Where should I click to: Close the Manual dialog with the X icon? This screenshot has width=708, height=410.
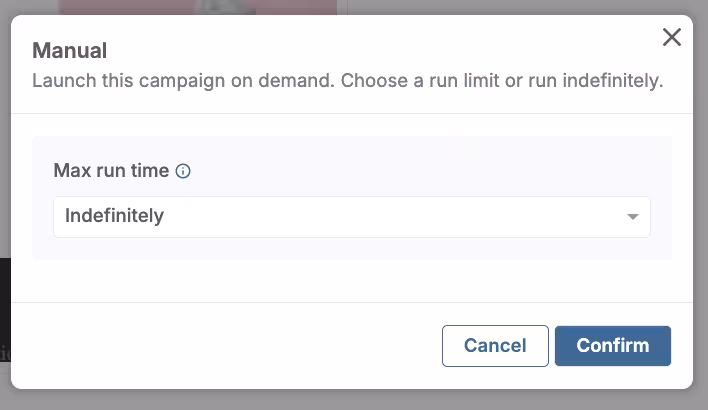click(672, 38)
